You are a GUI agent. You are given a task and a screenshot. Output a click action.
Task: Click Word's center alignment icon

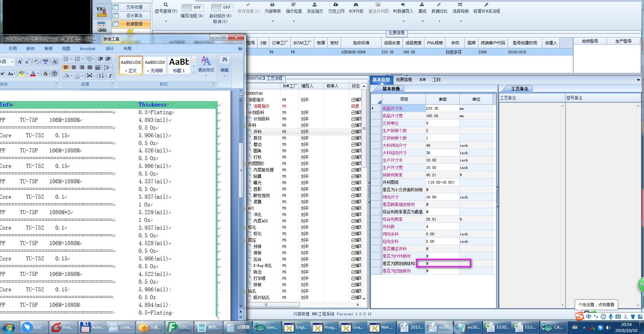click(74, 67)
